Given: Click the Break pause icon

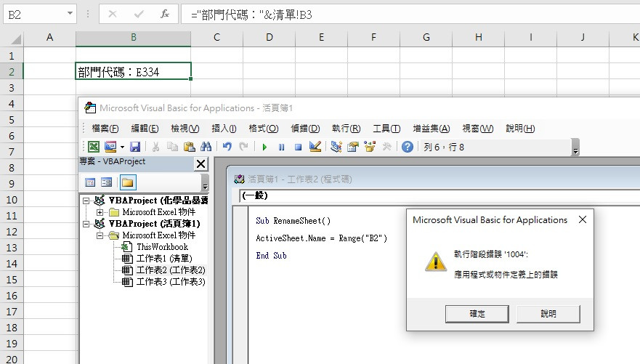Looking at the screenshot, I should 281,147.
